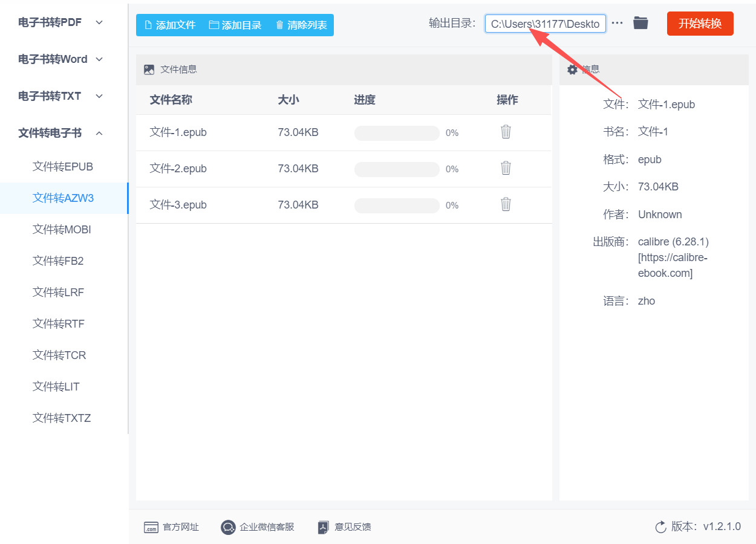Choose the 文件转FB2 option
This screenshot has width=756, height=544.
58,261
